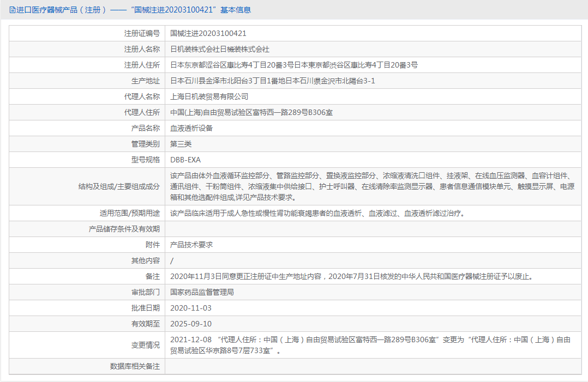This screenshot has height=382, width=588.
Task: Select agent address ending in B306室 in 代理人住所 row
Action: pos(251,112)
